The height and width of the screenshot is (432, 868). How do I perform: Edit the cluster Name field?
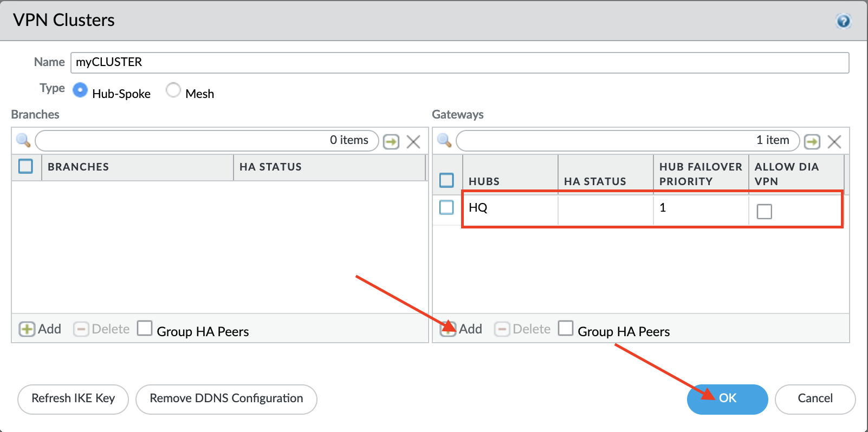459,62
